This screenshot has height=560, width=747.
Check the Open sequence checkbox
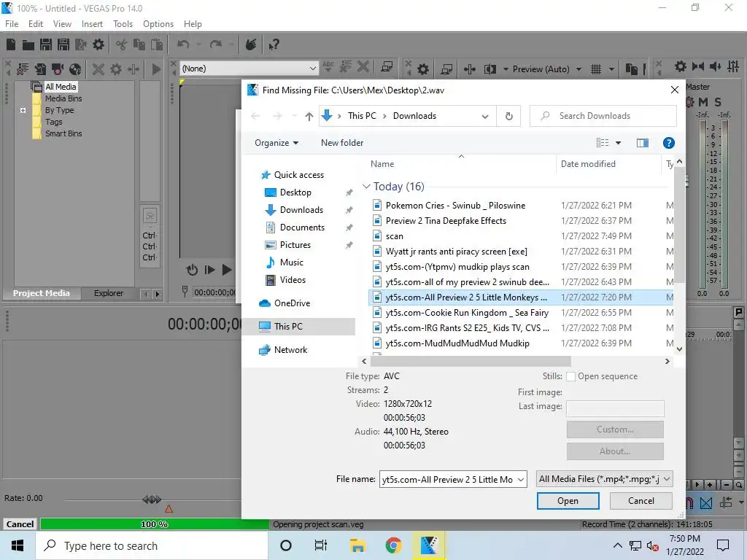(570, 377)
